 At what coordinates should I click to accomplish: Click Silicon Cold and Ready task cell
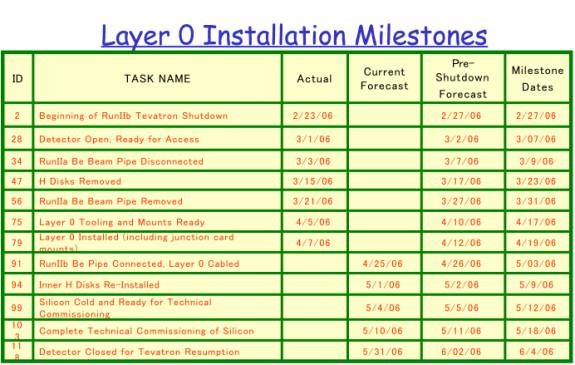tap(158, 308)
